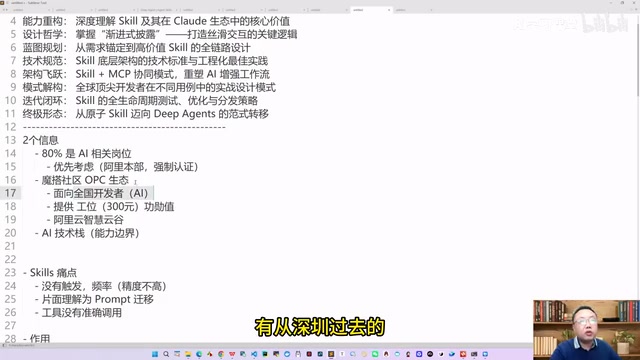Open WeChat green icon in taskbar
Viewport: 640px width, 360px height.
pos(375,354)
